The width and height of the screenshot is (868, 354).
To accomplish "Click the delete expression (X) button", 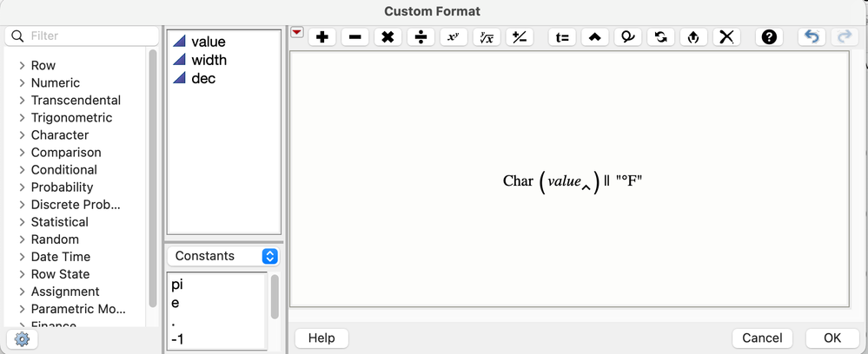I will [727, 37].
